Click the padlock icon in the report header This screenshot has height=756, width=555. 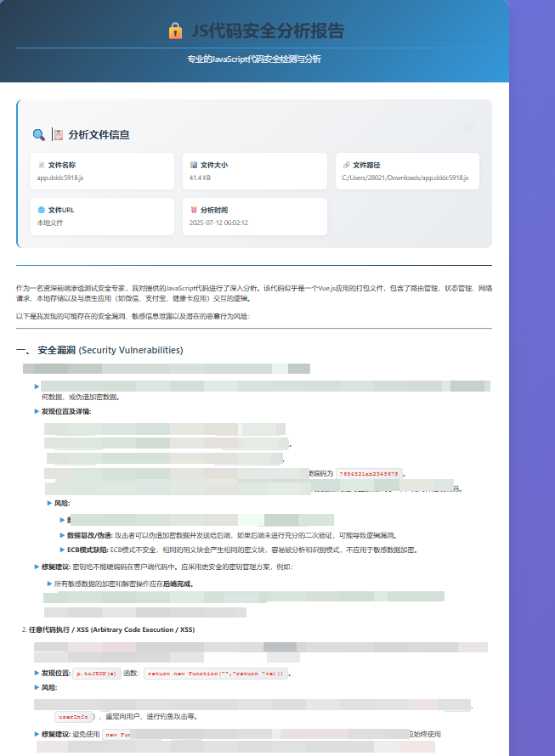pyautogui.click(x=175, y=31)
